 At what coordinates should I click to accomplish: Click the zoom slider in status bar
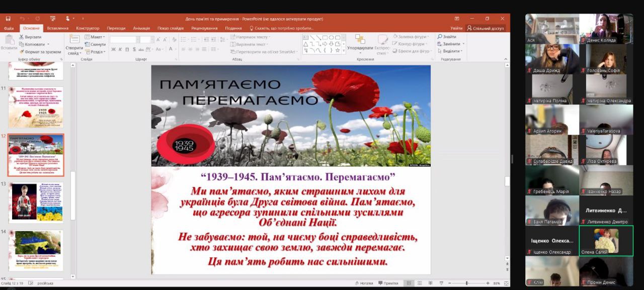pyautogui.click(x=466, y=283)
